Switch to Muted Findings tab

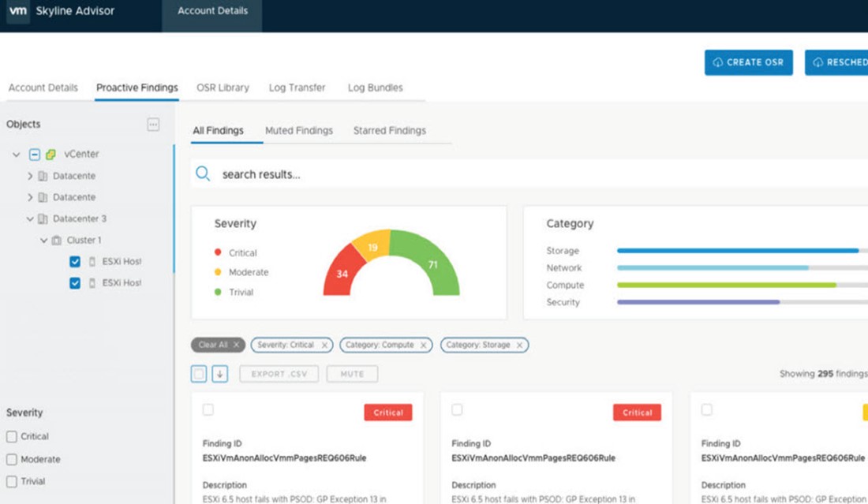tap(299, 131)
